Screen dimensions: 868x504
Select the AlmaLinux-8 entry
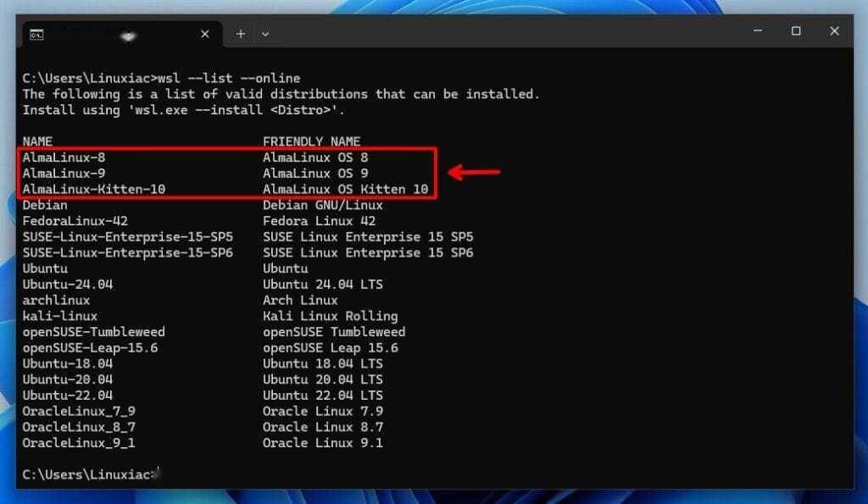[x=64, y=157]
